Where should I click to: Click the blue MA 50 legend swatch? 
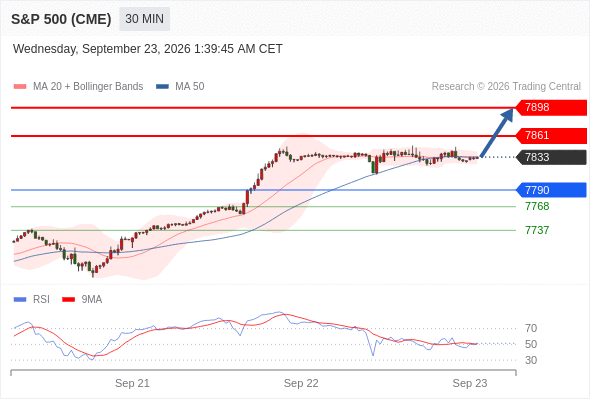(162, 87)
